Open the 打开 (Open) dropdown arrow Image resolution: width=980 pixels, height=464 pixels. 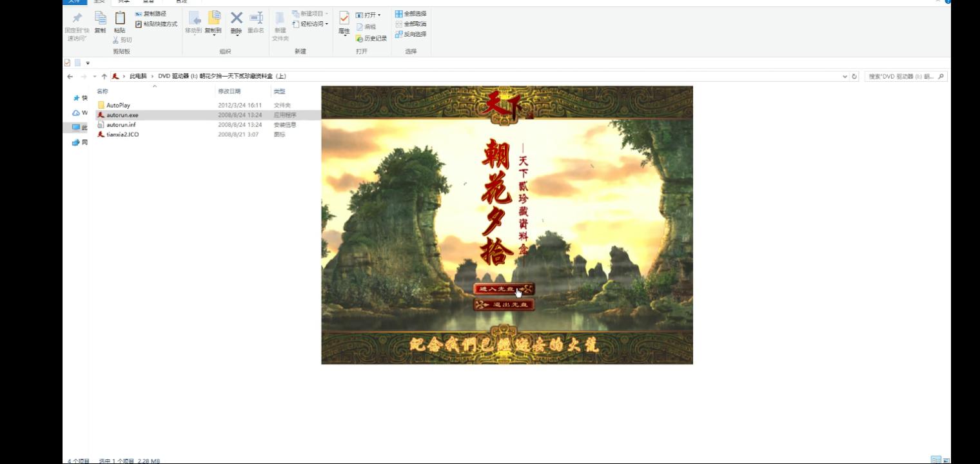[x=379, y=15]
